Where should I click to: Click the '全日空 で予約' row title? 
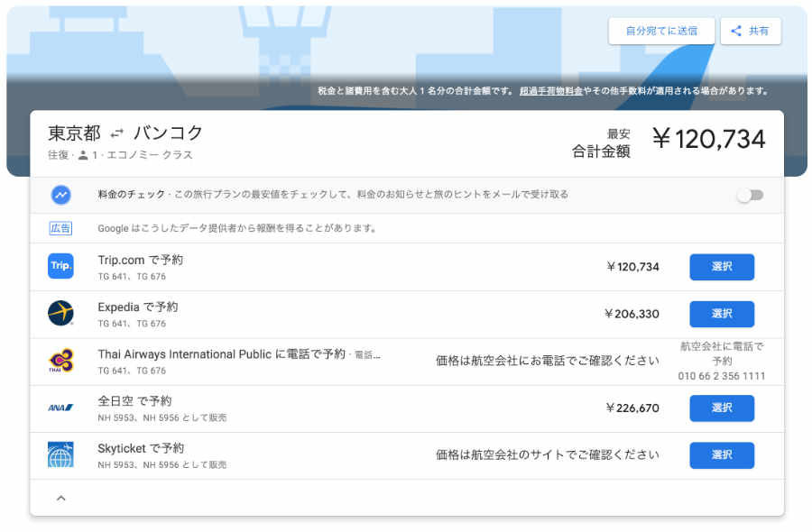[134, 401]
